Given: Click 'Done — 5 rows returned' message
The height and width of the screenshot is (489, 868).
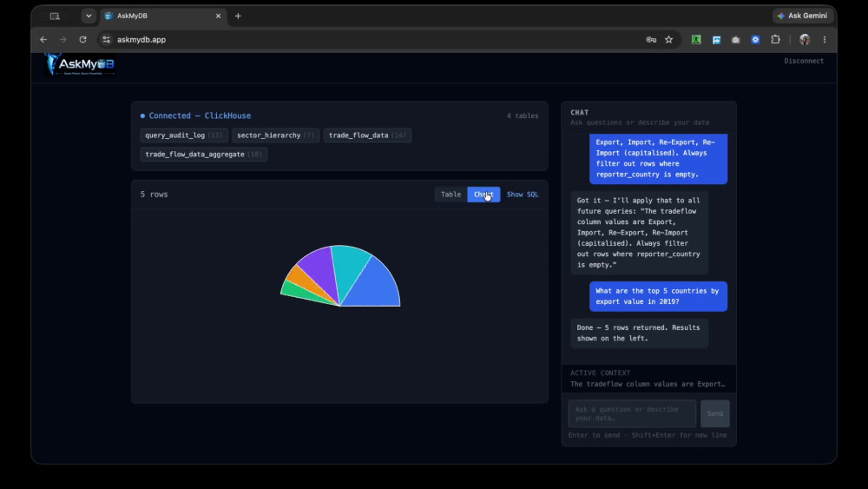Looking at the screenshot, I should 640,333.
